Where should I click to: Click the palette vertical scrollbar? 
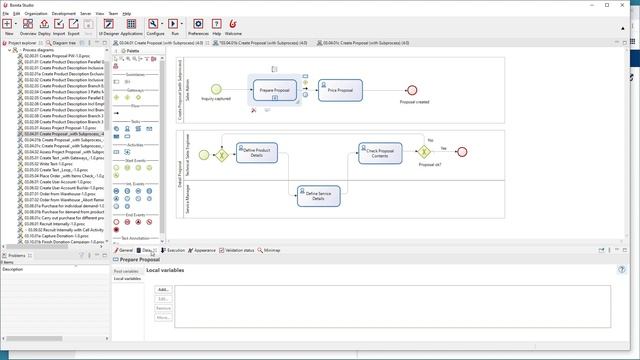coord(162,147)
